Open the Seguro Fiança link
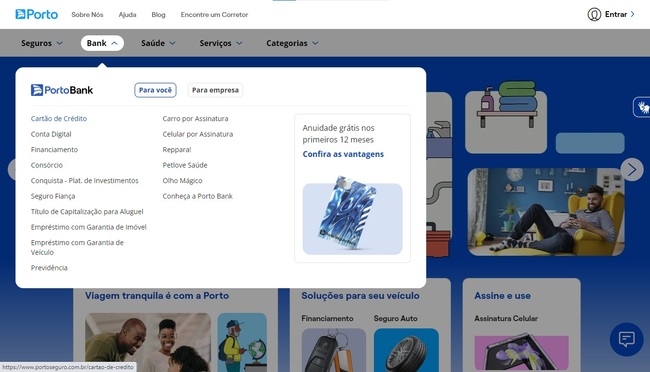This screenshot has width=650, height=372. point(53,196)
